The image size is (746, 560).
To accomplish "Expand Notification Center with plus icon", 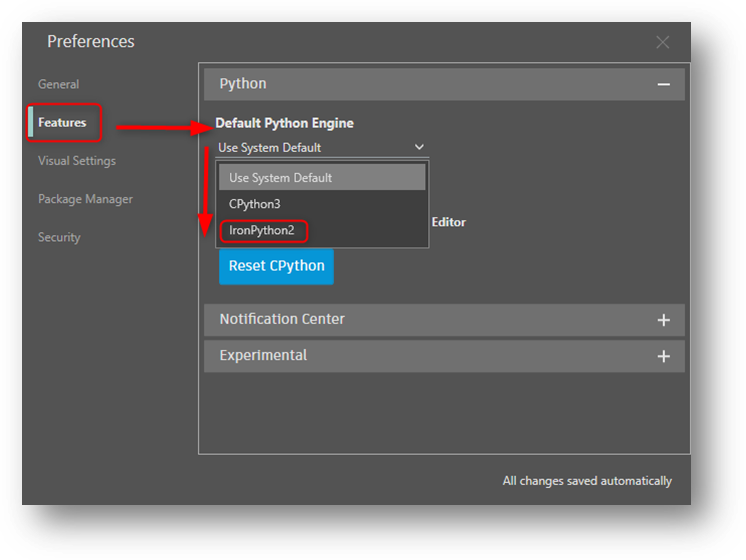I will click(x=663, y=320).
